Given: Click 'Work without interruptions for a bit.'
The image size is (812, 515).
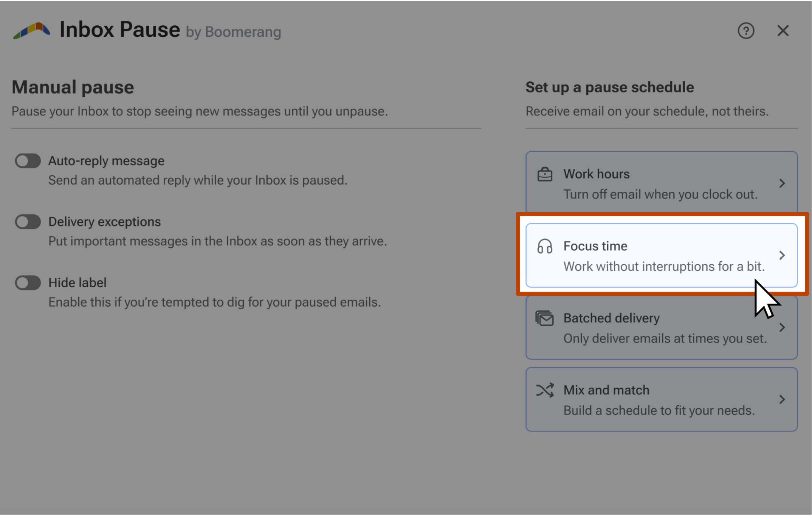Looking at the screenshot, I should (x=664, y=267).
